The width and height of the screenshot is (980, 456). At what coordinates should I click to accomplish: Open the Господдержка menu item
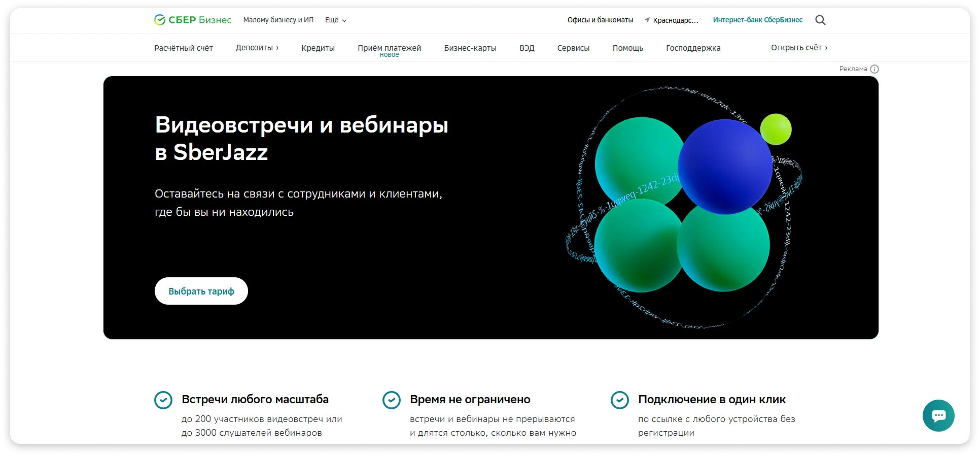(693, 48)
